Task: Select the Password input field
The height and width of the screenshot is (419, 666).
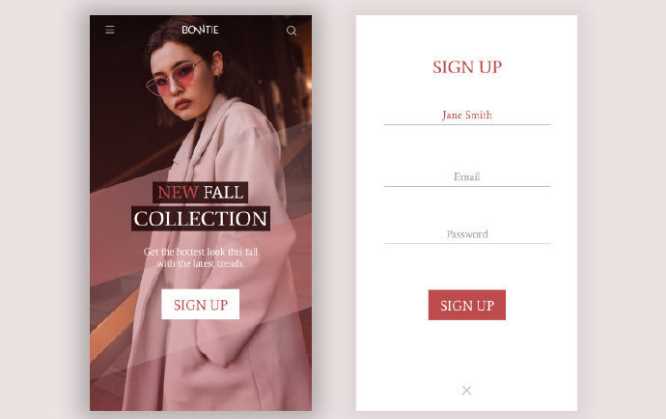Action: coord(467,235)
